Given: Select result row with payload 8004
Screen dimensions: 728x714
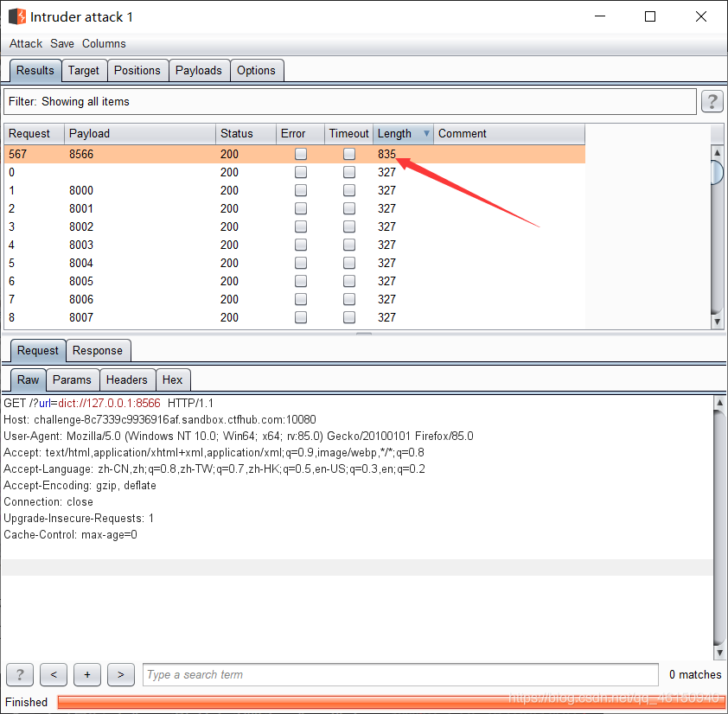Looking at the screenshot, I should [x=294, y=263].
